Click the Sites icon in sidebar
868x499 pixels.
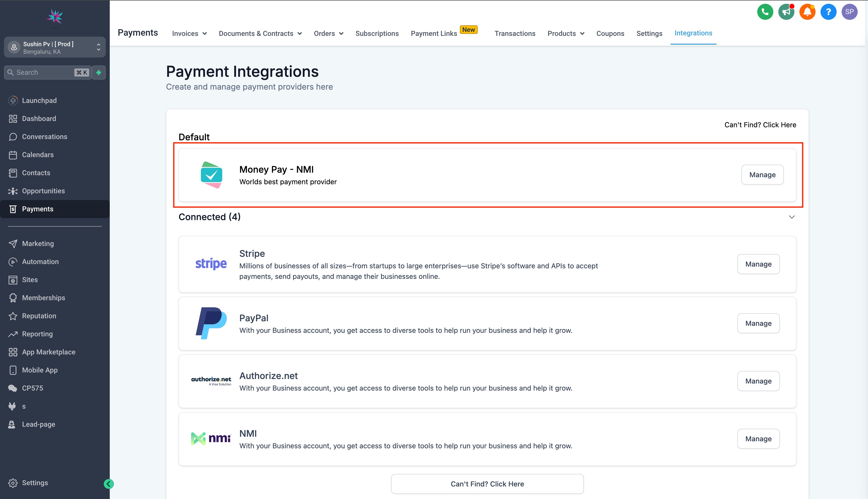click(13, 280)
